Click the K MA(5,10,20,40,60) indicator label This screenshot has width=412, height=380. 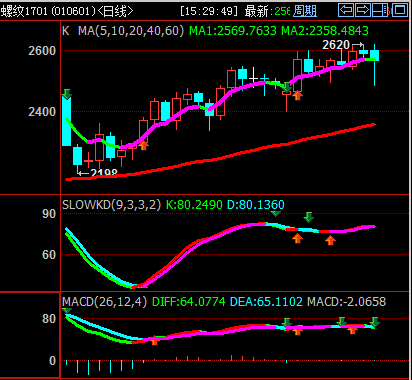pyautogui.click(x=123, y=31)
